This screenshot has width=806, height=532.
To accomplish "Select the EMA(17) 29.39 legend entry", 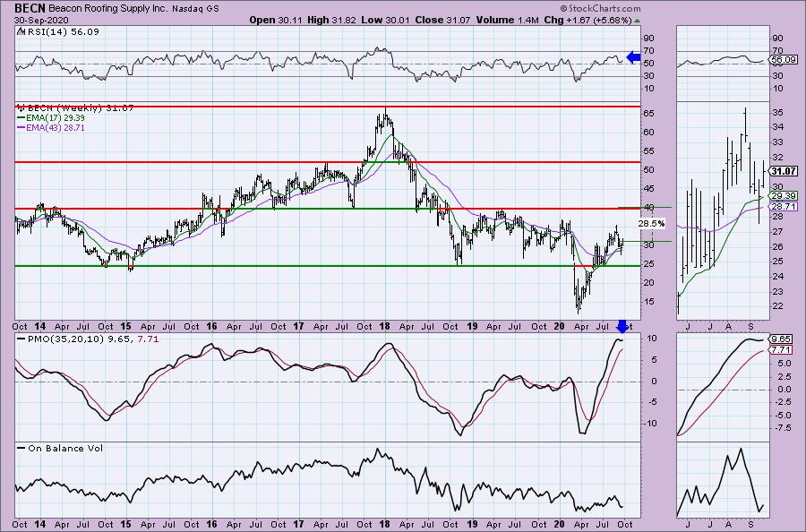I will click(x=51, y=118).
